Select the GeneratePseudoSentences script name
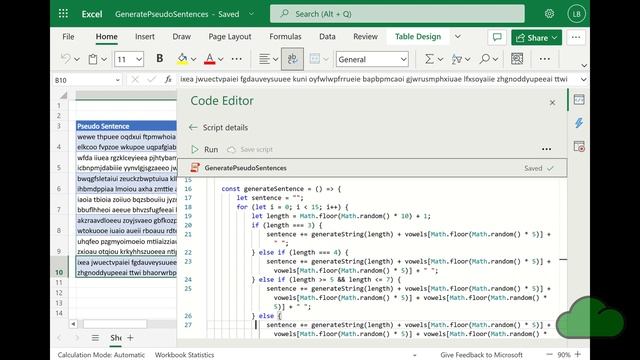The height and width of the screenshot is (360, 640). (245, 168)
